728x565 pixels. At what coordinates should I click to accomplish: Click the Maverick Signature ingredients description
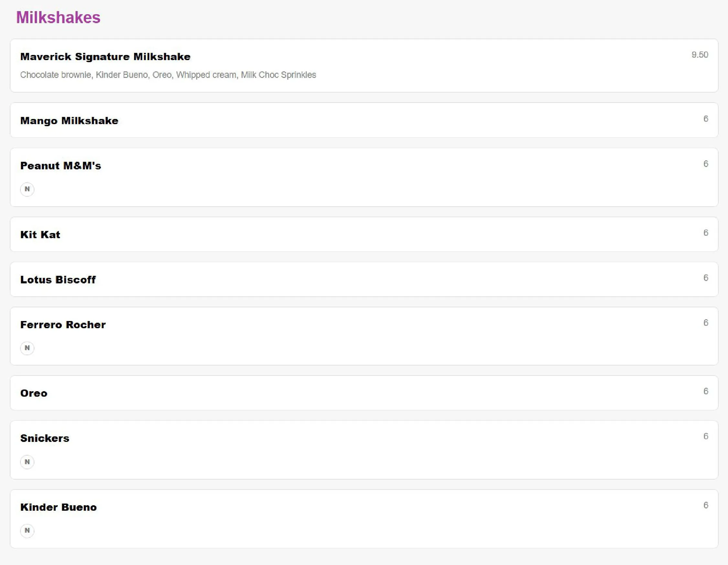168,75
